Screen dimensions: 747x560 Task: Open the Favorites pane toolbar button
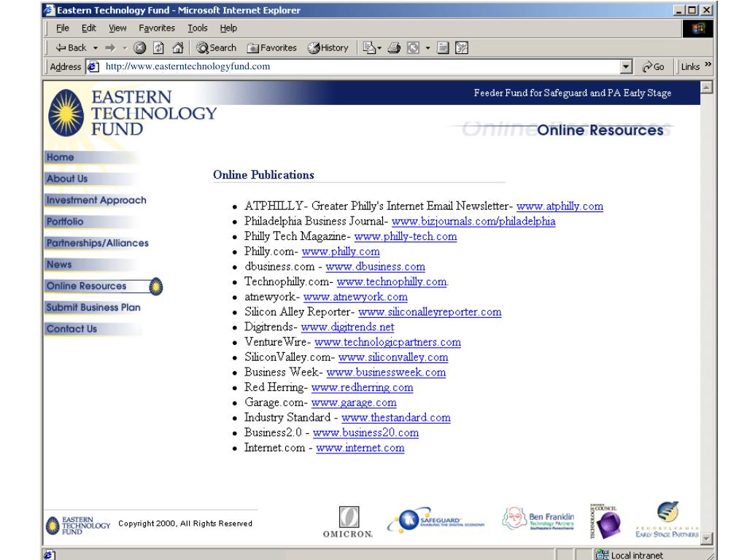271,47
